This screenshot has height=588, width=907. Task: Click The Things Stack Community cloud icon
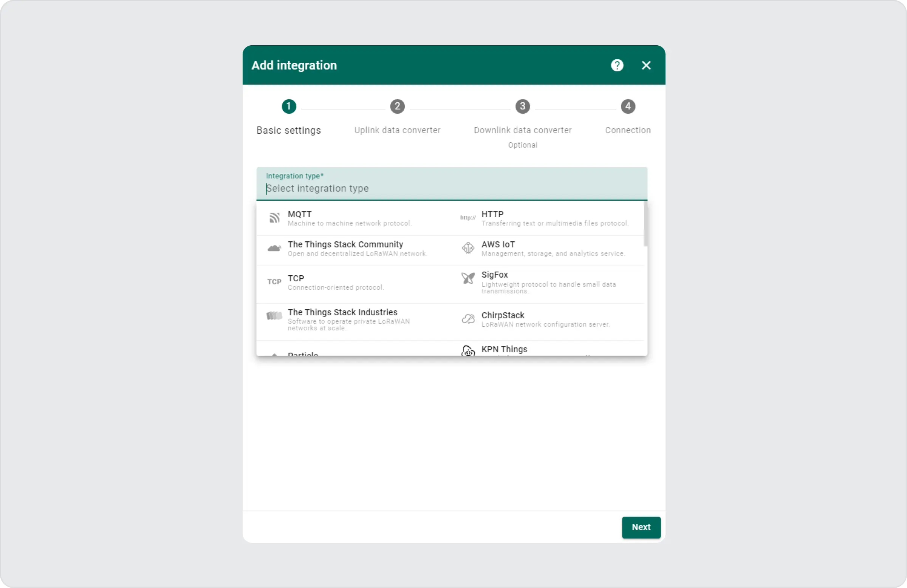[x=274, y=248]
